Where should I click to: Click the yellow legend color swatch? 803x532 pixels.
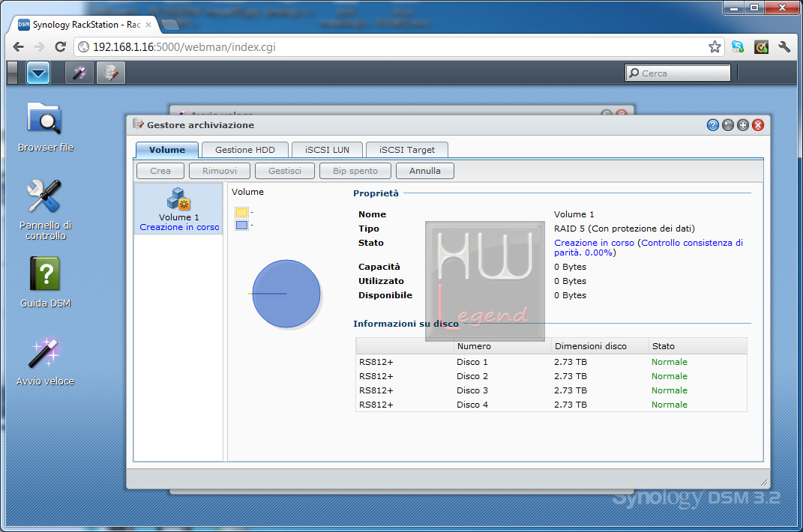[241, 213]
